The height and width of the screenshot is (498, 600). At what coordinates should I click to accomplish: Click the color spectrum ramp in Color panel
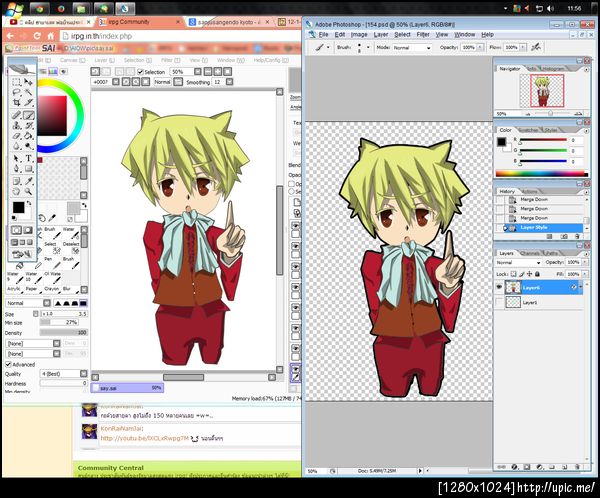pos(542,174)
